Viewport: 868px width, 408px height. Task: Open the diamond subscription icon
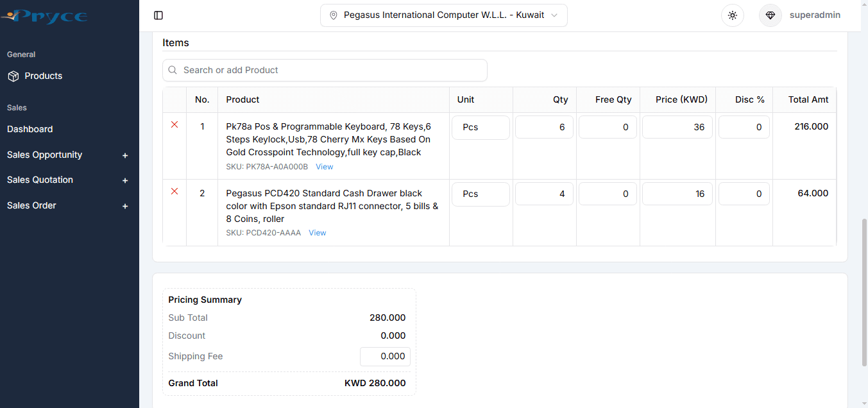point(770,15)
